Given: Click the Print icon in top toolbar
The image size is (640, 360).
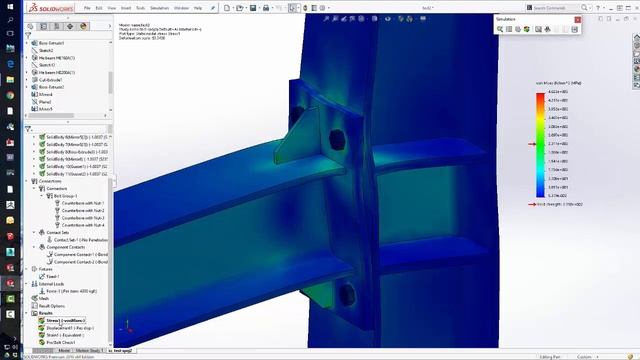Looking at the screenshot, I should (x=266, y=8).
